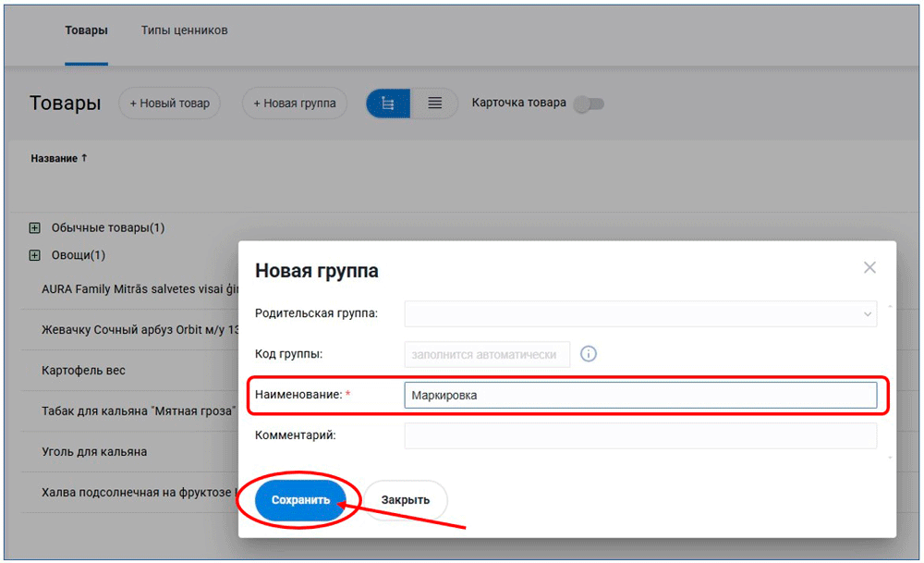Viewport: 924px width, 563px height.
Task: Select the Картофель вес item
Action: point(83,371)
